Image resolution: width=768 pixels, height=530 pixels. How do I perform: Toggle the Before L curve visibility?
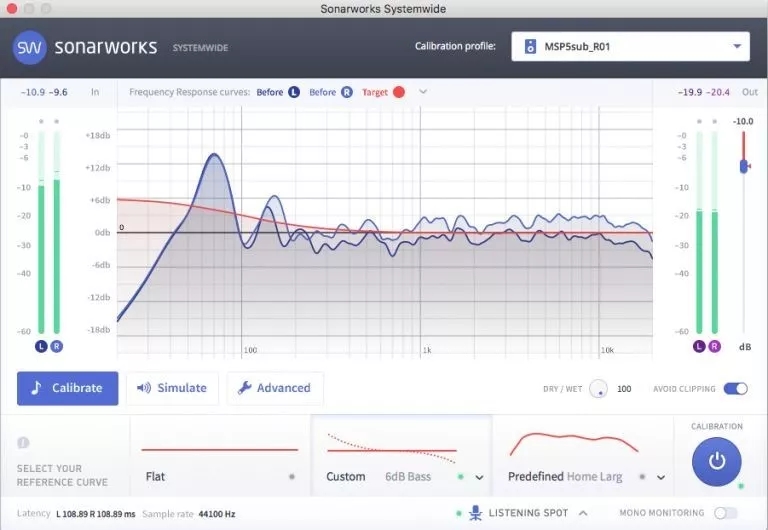coord(293,92)
